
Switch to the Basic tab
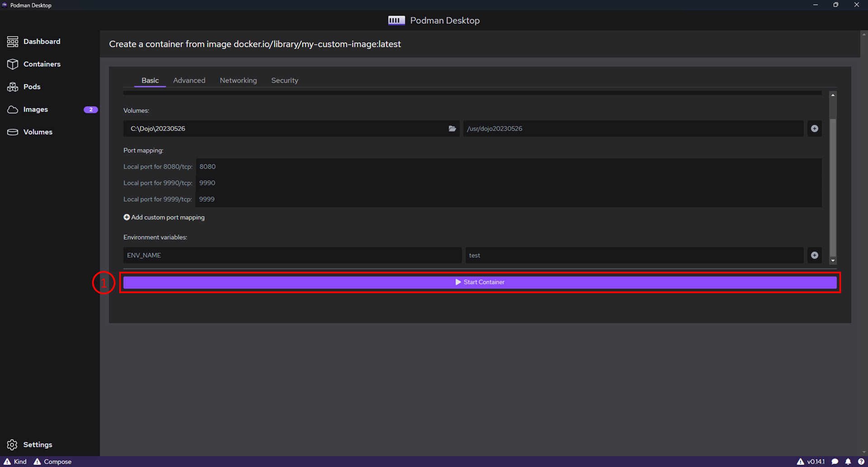click(150, 80)
